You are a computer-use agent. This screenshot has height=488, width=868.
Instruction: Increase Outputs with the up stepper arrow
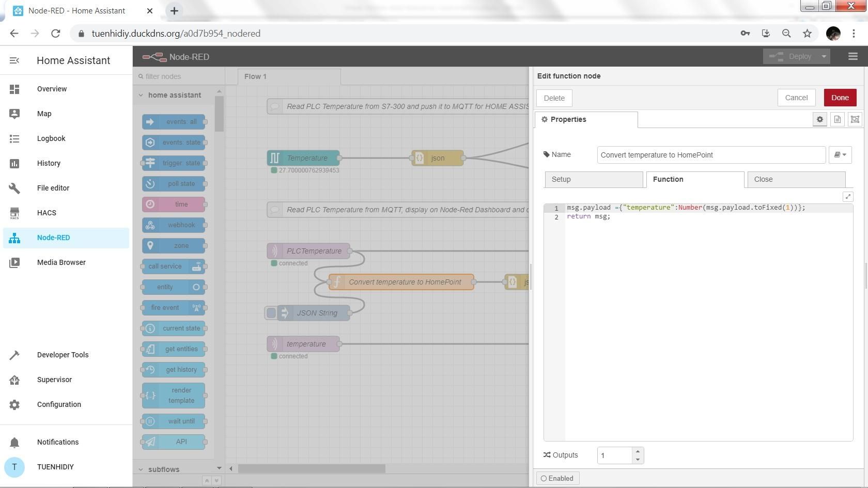(637, 452)
